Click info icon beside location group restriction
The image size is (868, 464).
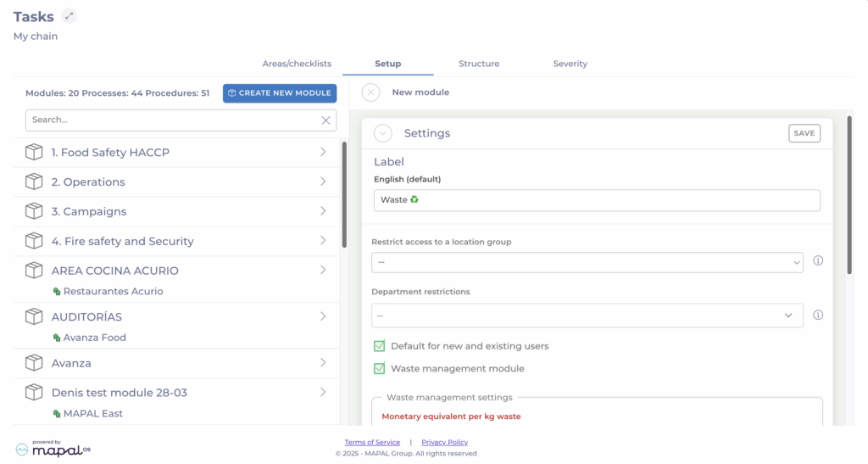coord(818,261)
